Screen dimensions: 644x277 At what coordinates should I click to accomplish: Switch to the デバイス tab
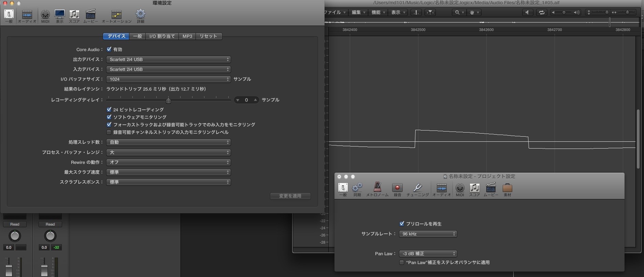[x=116, y=36]
